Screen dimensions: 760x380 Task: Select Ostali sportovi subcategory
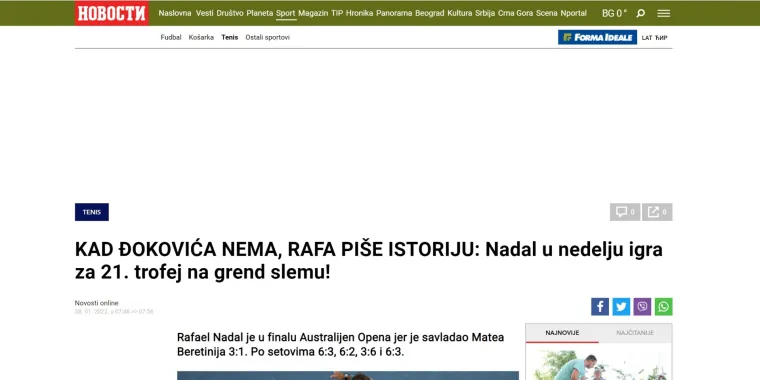click(x=268, y=37)
